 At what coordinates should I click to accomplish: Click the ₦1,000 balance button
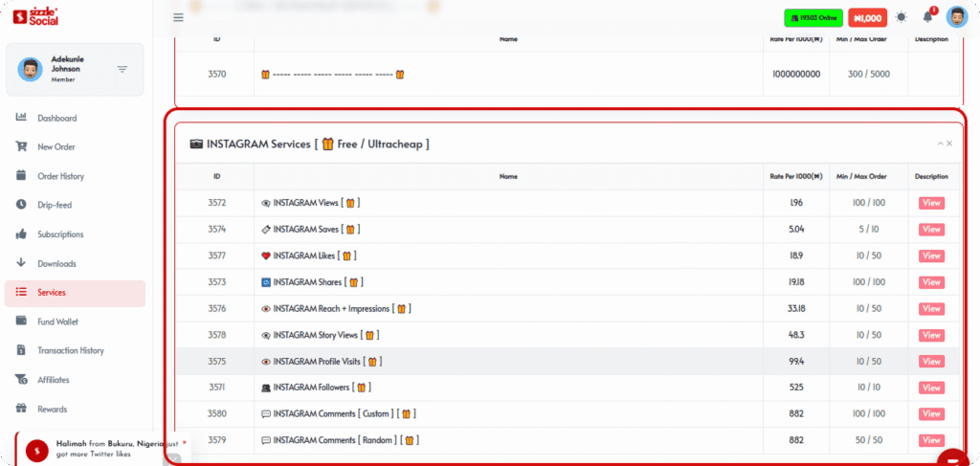867,18
